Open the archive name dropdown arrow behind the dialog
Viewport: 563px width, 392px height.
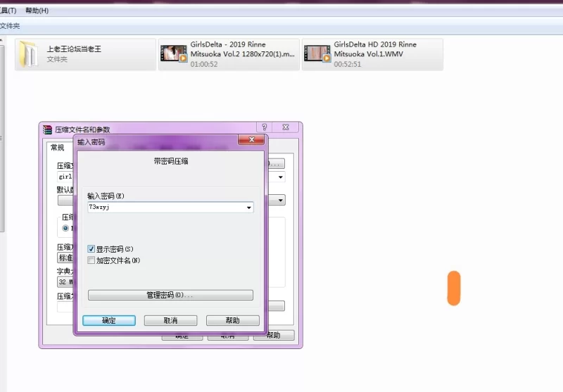281,177
